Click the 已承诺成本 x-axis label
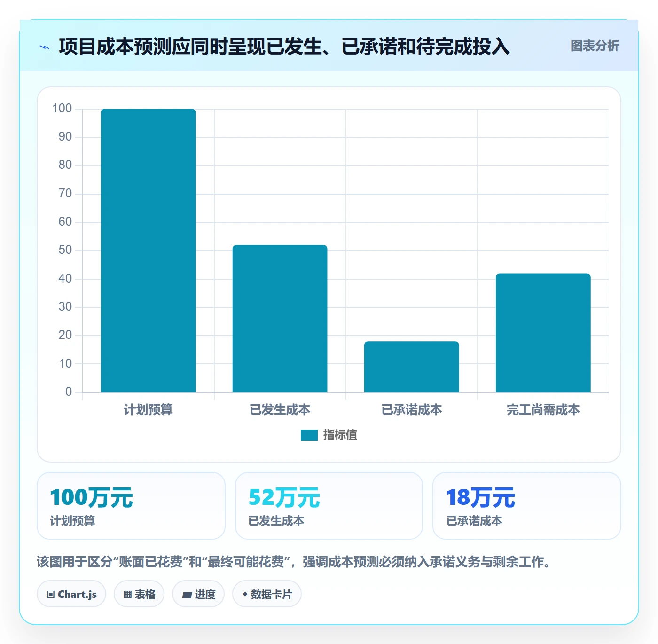 click(411, 410)
